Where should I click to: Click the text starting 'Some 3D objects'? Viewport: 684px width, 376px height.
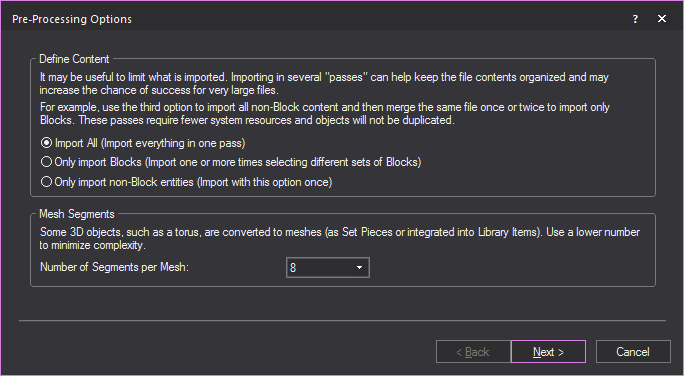click(x=340, y=239)
